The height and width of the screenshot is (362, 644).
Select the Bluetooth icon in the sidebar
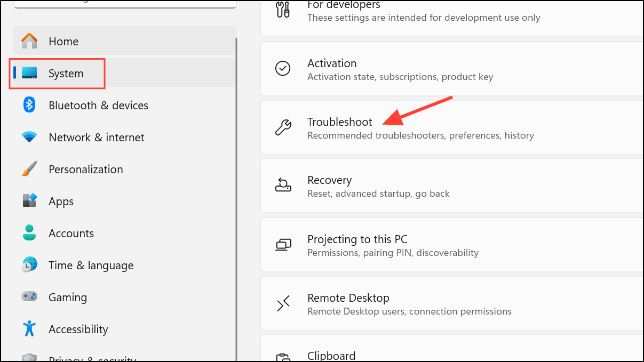tap(29, 105)
